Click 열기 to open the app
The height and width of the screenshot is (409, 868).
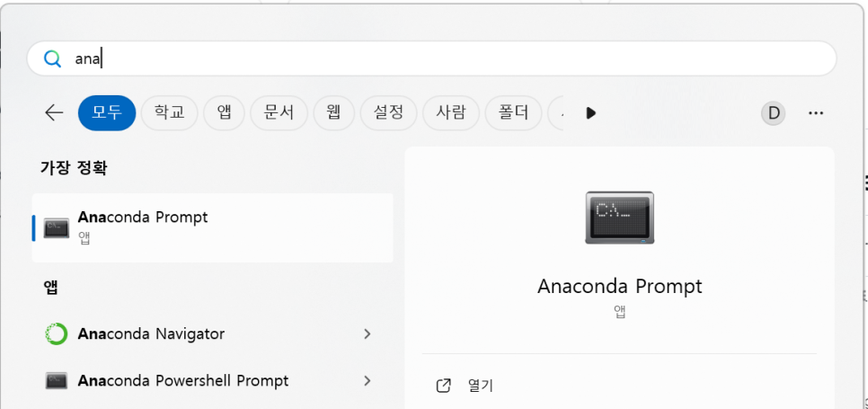481,386
